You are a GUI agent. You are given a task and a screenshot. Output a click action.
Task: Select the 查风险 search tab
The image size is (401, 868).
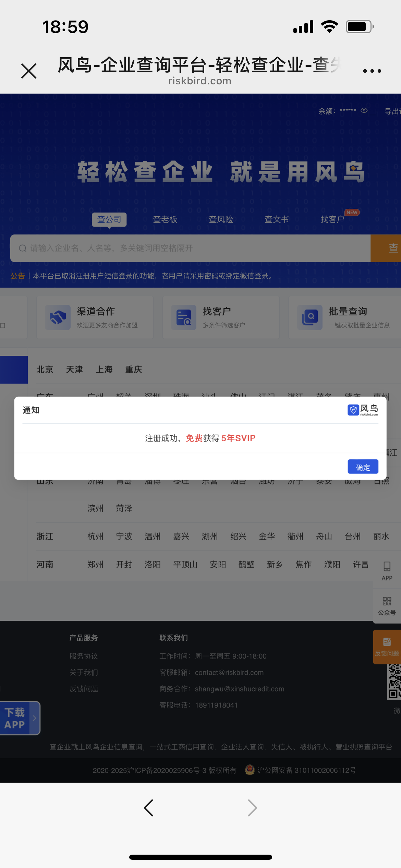coord(221,219)
